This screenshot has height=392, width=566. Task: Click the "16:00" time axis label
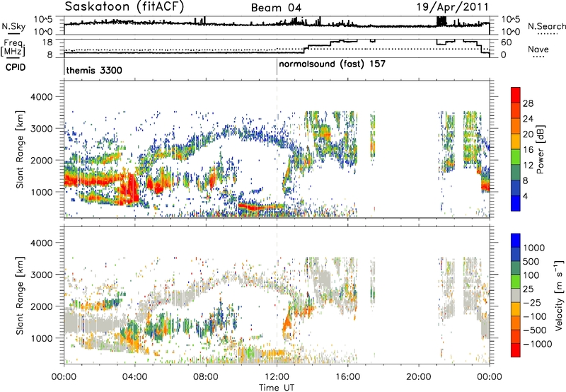(347, 377)
